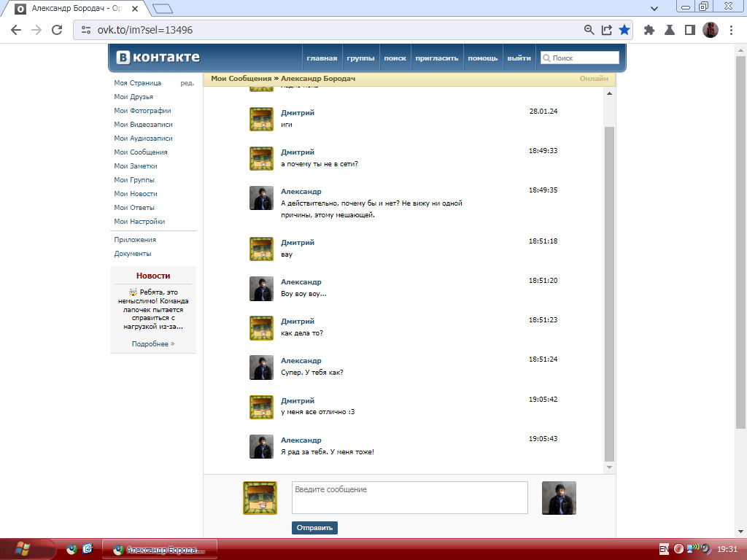Click own blocky avatar beside message box
The image size is (747, 560).
[260, 497]
